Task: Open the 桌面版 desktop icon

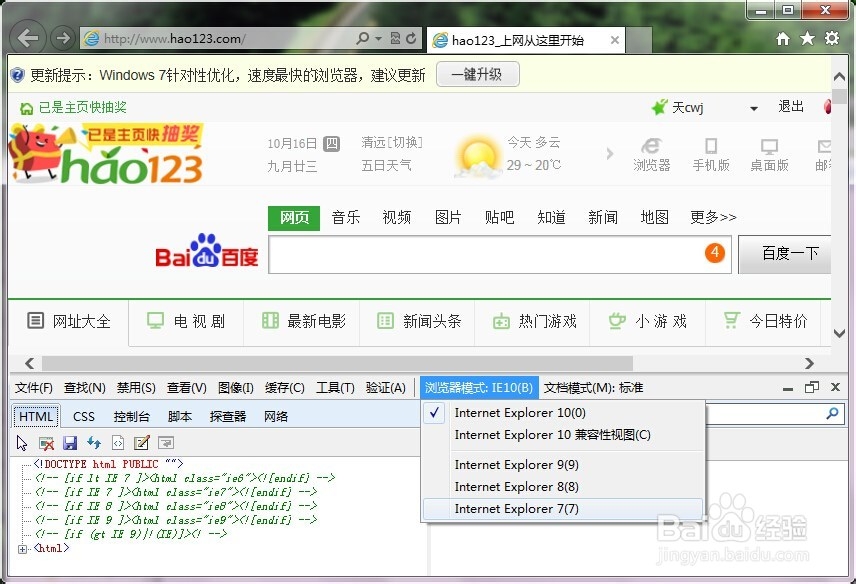Action: coord(769,155)
